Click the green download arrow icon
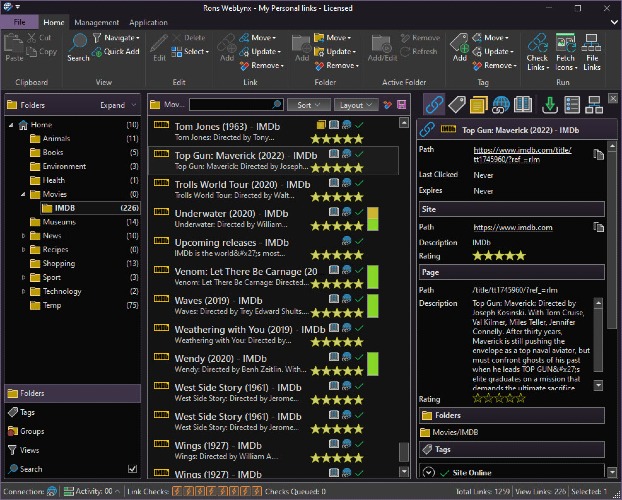The width and height of the screenshot is (622, 500). tap(550, 105)
